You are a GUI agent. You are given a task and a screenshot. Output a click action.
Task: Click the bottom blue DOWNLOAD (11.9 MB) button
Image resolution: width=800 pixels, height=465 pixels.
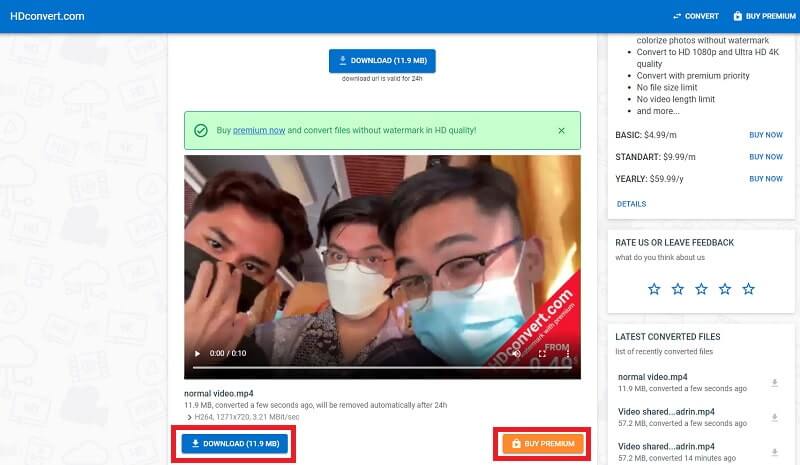[234, 444]
